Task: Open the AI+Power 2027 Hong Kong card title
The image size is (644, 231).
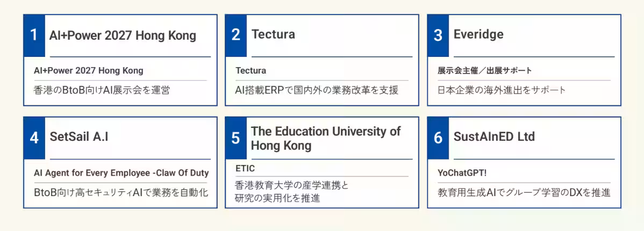Action: (123, 35)
